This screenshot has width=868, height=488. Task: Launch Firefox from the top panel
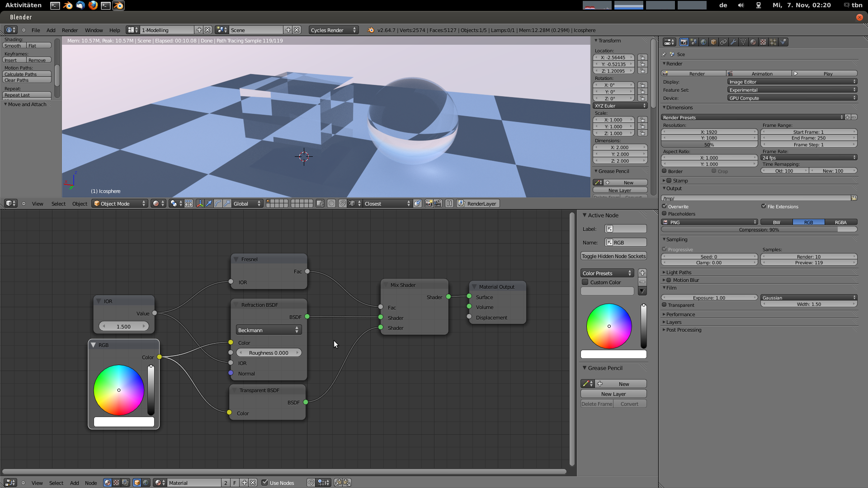[x=93, y=5]
